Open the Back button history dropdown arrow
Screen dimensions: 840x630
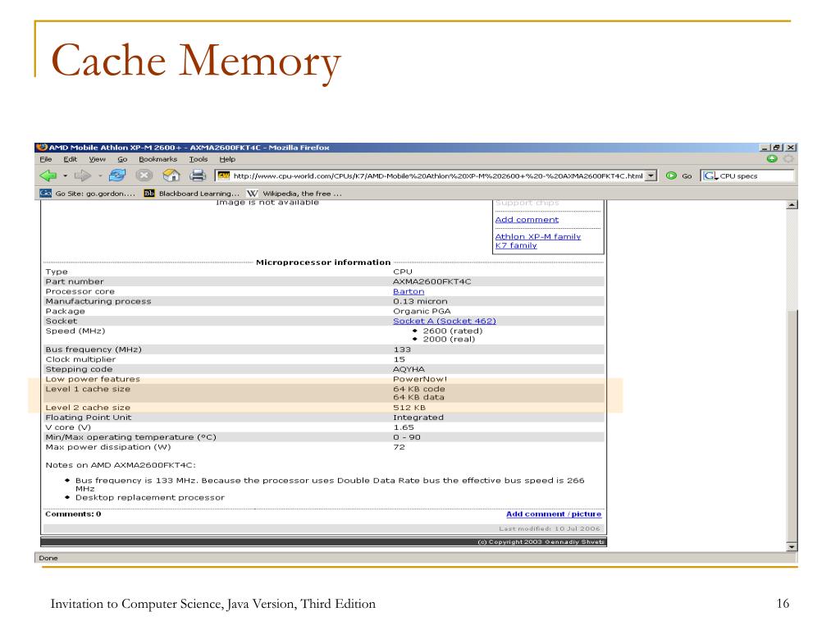(x=66, y=176)
